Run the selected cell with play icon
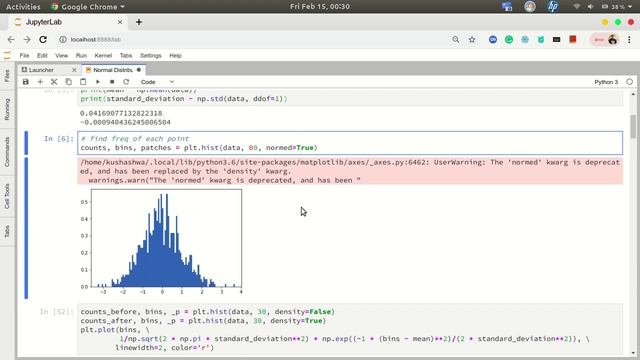The width and height of the screenshot is (640, 360). pyautogui.click(x=98, y=82)
